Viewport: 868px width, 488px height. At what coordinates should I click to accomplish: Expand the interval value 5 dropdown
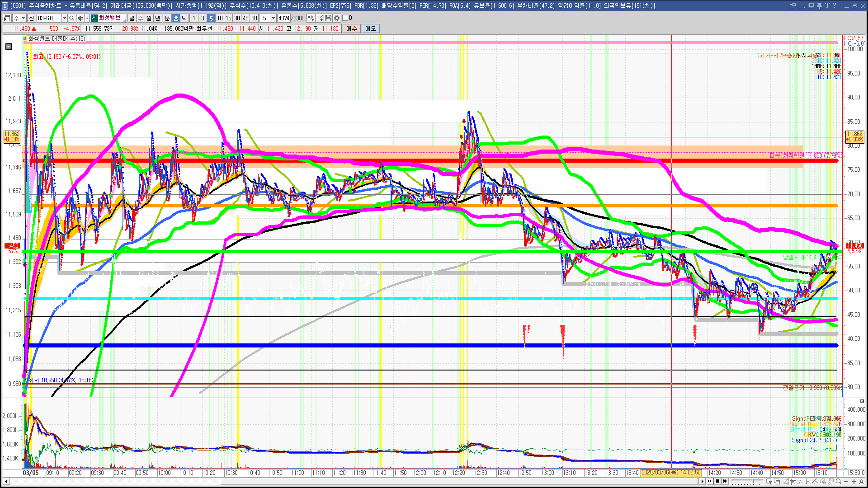(273, 18)
